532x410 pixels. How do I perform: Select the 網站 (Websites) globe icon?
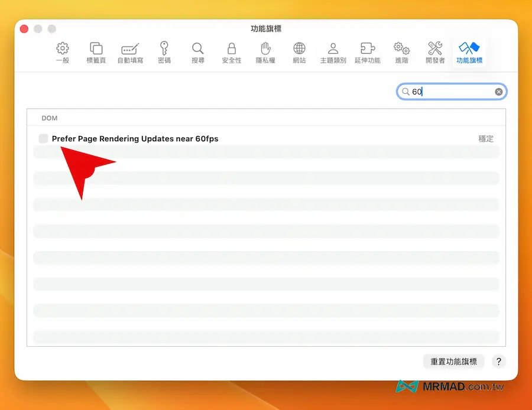299,51
